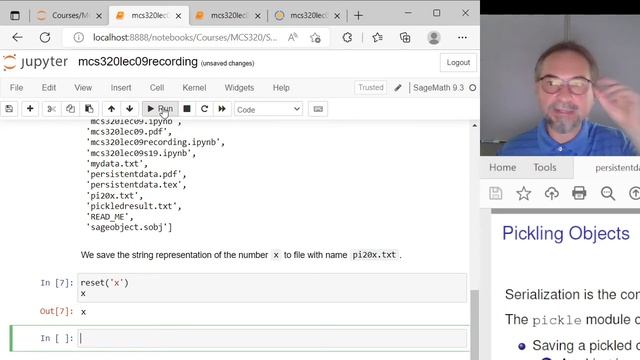
Task: Insert cell below with plus icon
Action: coord(30,109)
